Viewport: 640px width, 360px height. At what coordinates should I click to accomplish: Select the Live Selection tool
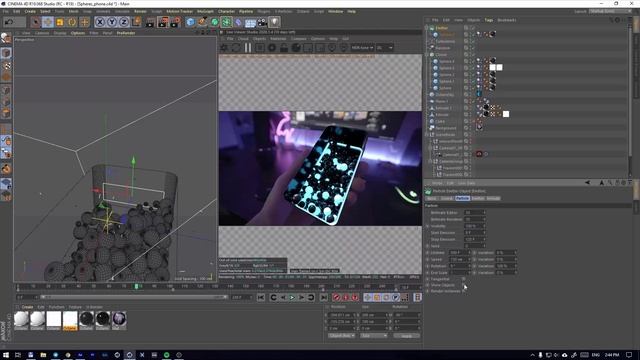pyautogui.click(x=36, y=22)
